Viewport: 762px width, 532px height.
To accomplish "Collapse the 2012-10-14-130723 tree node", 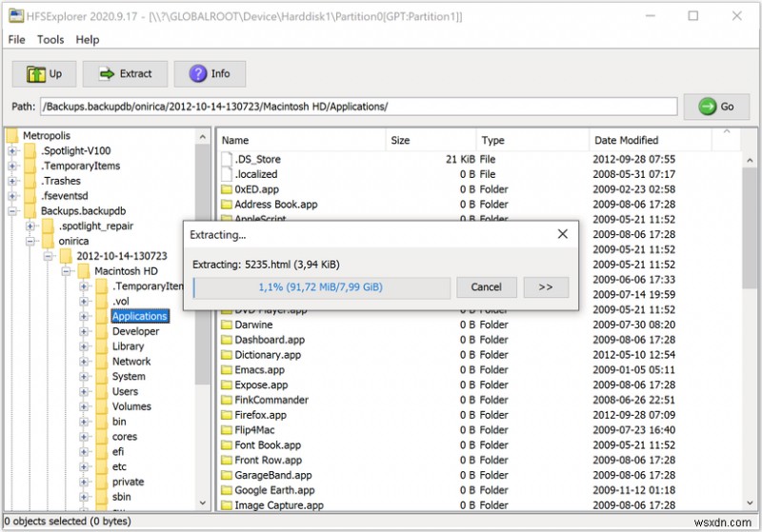I will click(x=49, y=256).
